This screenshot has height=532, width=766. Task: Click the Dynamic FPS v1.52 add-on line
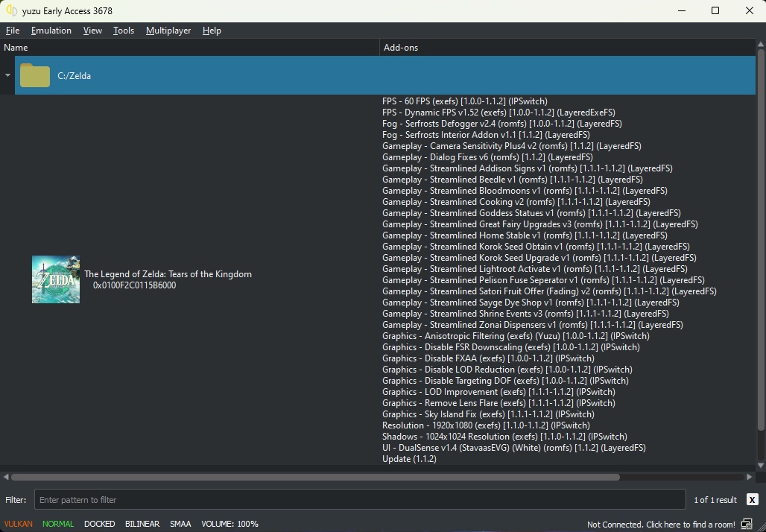(x=498, y=113)
